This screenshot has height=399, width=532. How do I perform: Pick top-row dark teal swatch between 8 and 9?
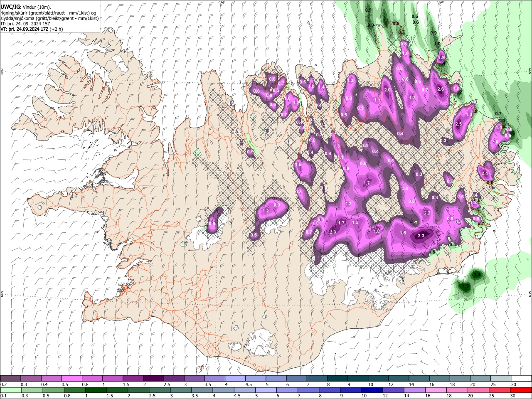[337, 379]
